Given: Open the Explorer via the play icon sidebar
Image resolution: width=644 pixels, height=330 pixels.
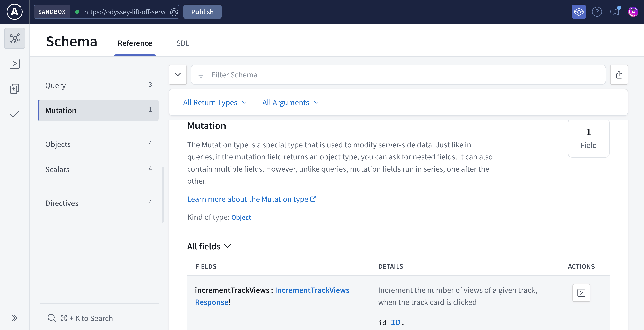Looking at the screenshot, I should tap(14, 63).
